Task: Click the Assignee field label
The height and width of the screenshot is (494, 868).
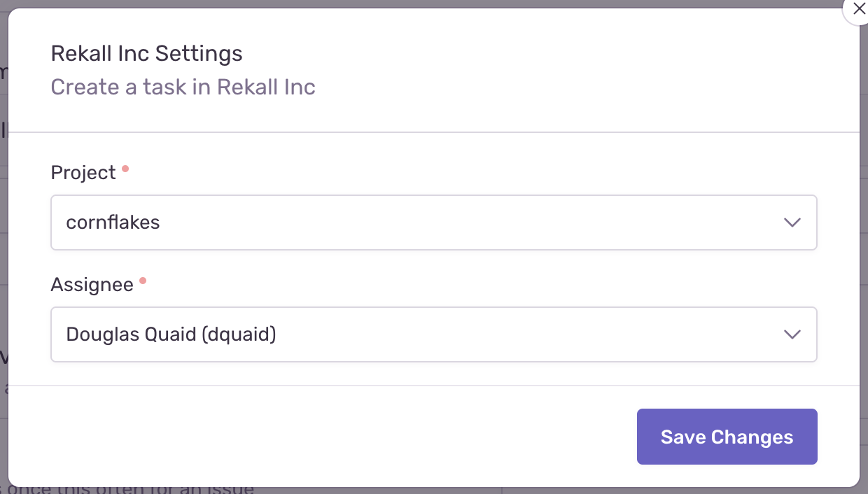Action: [x=91, y=284]
